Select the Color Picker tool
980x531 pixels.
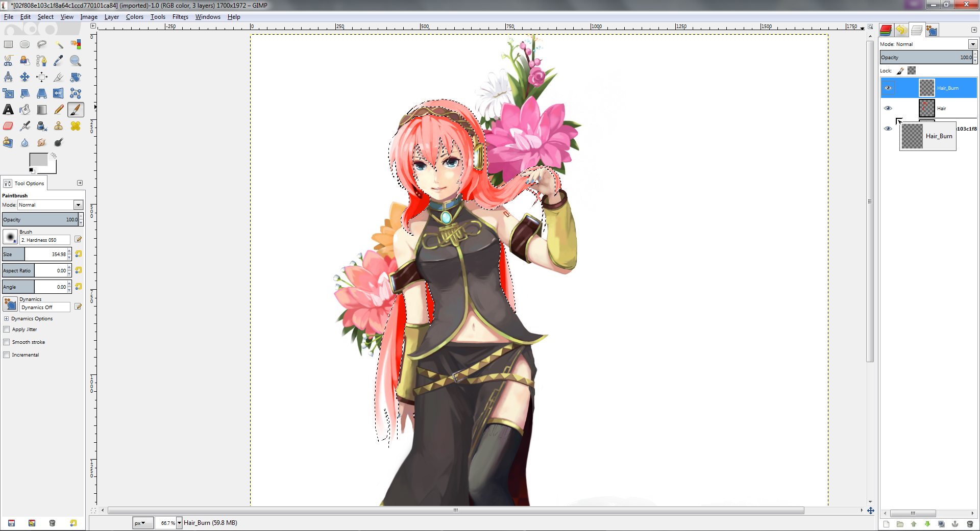[59, 61]
